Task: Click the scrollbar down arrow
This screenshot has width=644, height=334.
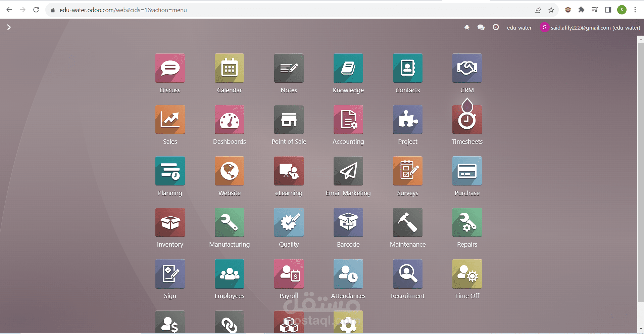Action: pyautogui.click(x=641, y=329)
